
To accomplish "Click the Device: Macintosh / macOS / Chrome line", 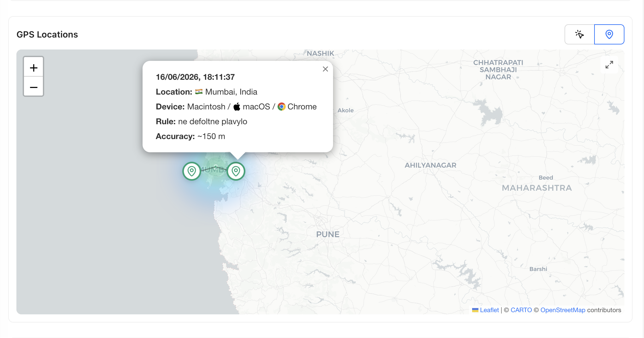I will (x=236, y=107).
